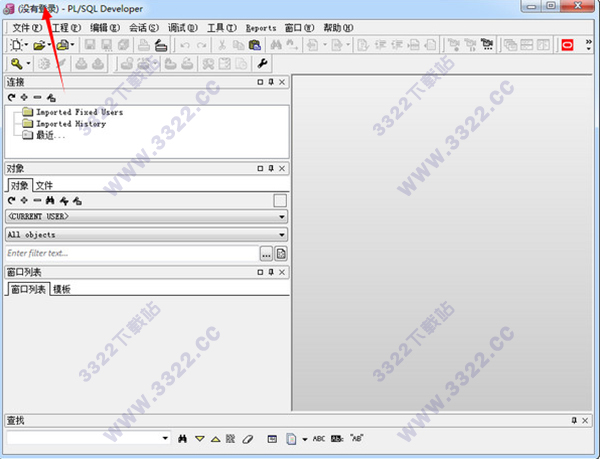
Task: Expand the toolbar overflow chevron
Action: 589,44
